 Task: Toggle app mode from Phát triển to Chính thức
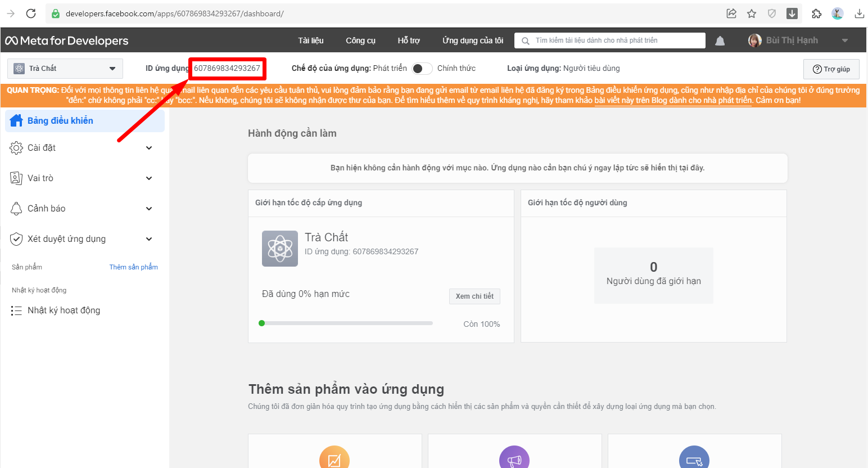click(422, 69)
